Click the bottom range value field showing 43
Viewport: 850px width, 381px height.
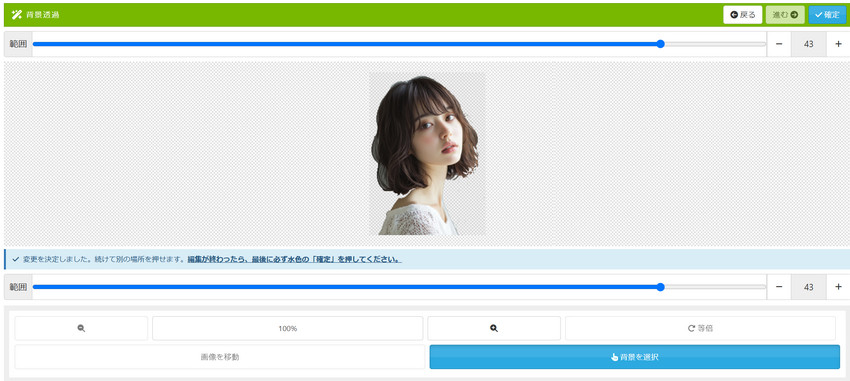(x=809, y=287)
